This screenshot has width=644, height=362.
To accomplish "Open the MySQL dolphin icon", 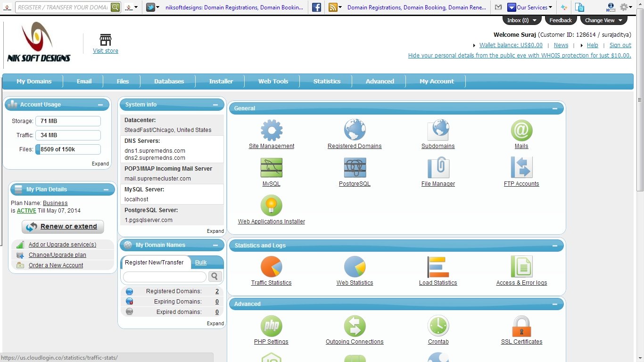I will click(272, 168).
